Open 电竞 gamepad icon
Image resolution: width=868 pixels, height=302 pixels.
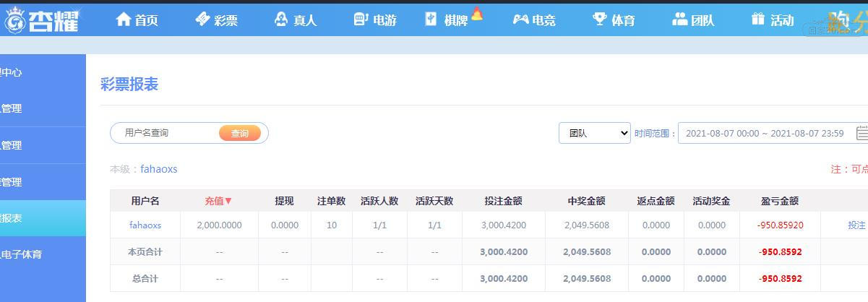coord(520,20)
